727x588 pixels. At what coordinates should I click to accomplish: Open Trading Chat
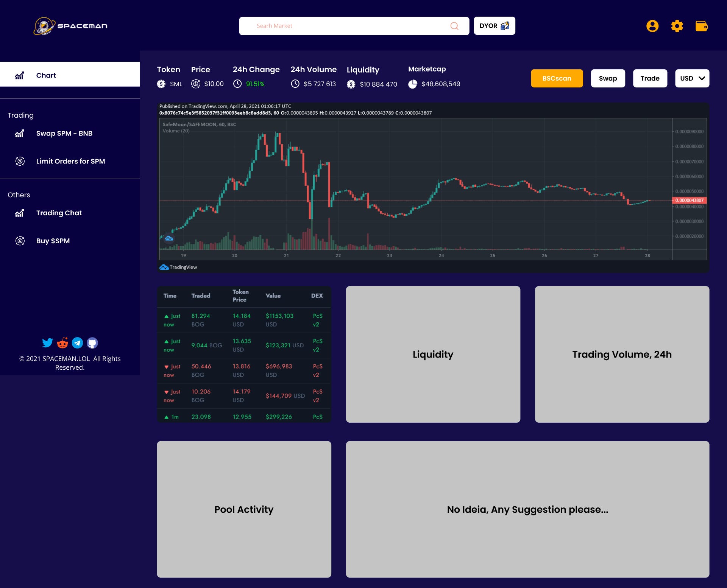pos(59,213)
